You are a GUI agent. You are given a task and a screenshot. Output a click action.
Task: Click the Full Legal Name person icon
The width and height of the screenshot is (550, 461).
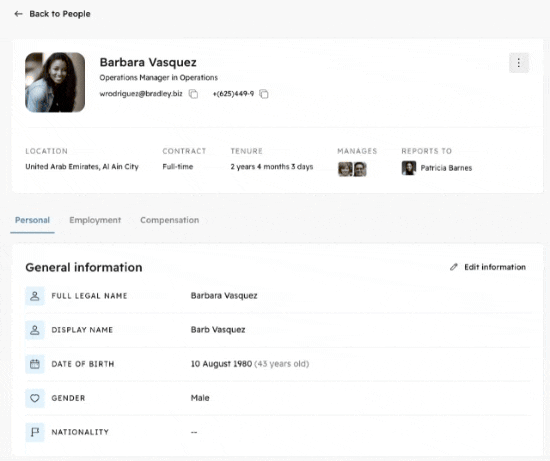point(35,296)
